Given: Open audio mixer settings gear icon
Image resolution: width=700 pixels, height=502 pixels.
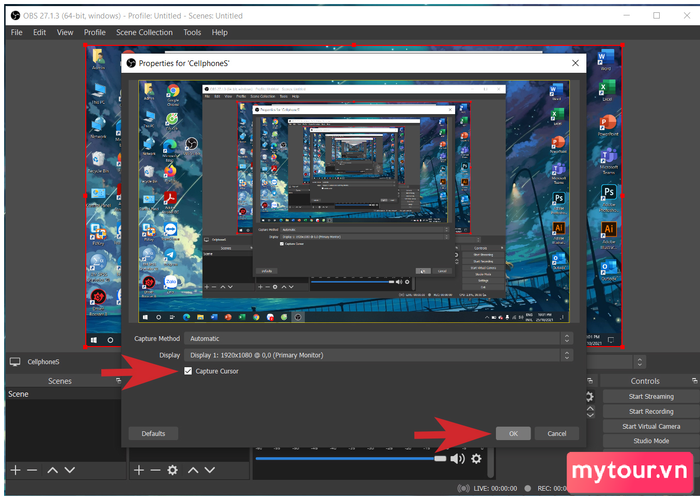Looking at the screenshot, I should [476, 459].
